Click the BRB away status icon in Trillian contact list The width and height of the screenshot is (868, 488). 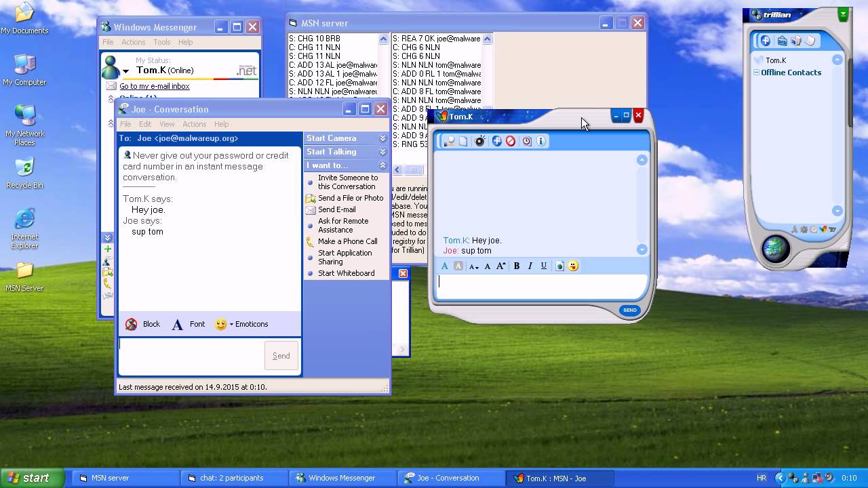click(x=782, y=41)
